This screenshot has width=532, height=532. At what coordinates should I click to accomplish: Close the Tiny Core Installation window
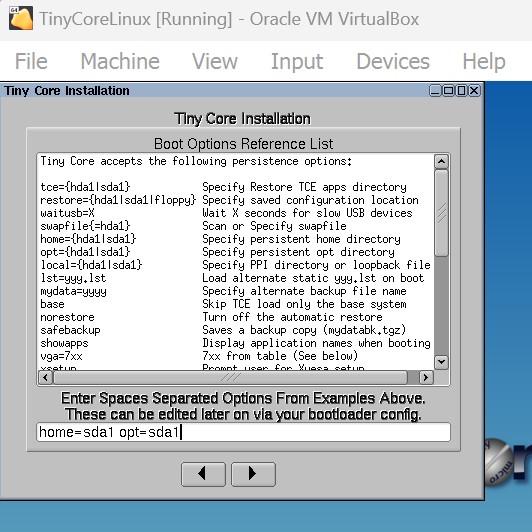[x=474, y=91]
